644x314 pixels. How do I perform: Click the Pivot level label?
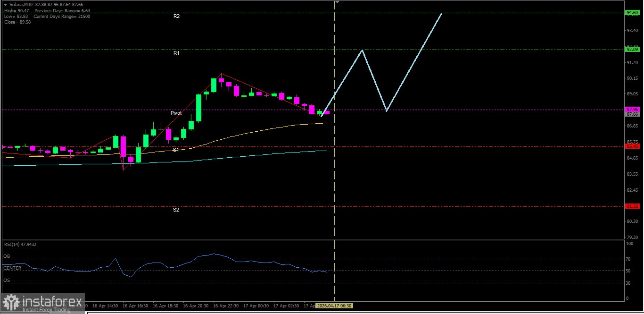pos(176,113)
